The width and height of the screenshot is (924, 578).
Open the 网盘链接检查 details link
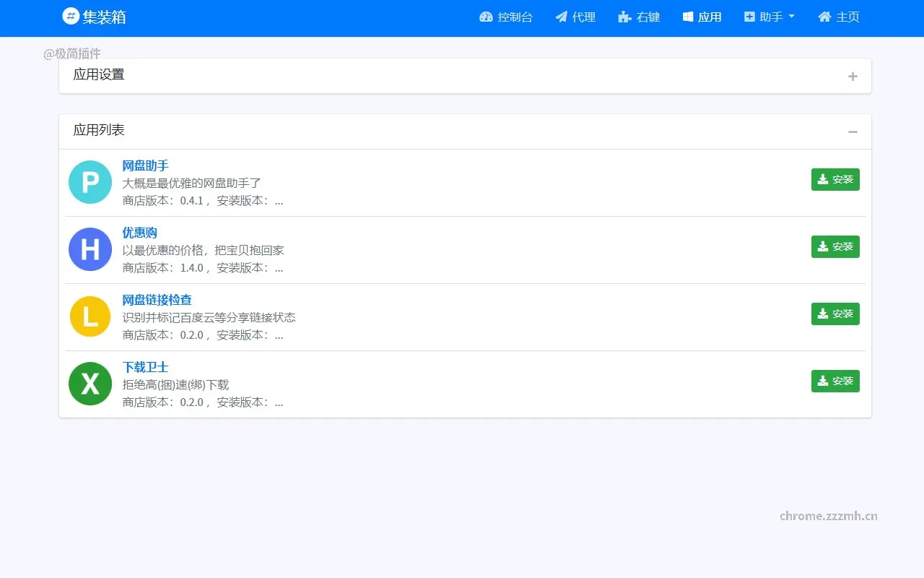157,299
